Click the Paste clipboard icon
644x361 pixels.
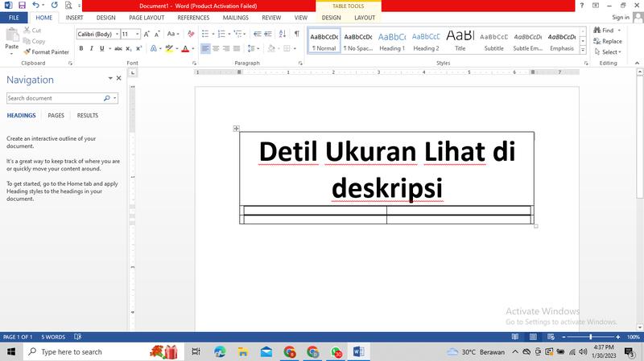tap(12, 35)
